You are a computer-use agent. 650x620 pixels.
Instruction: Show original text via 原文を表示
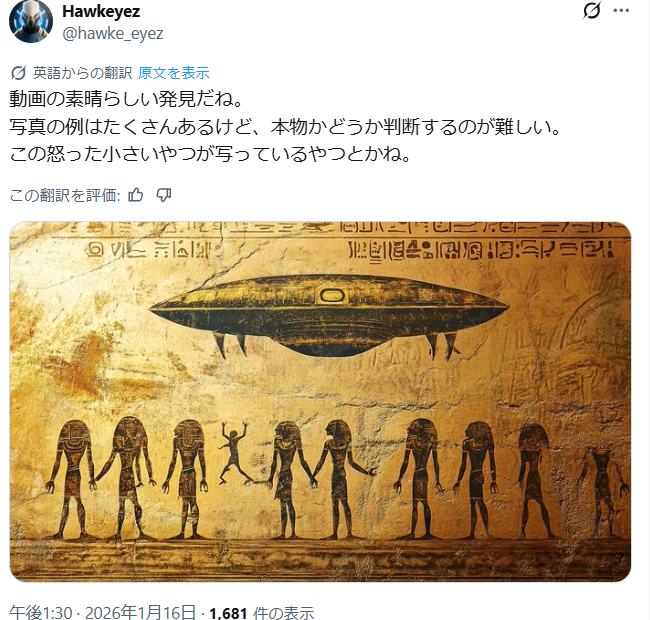[174, 73]
